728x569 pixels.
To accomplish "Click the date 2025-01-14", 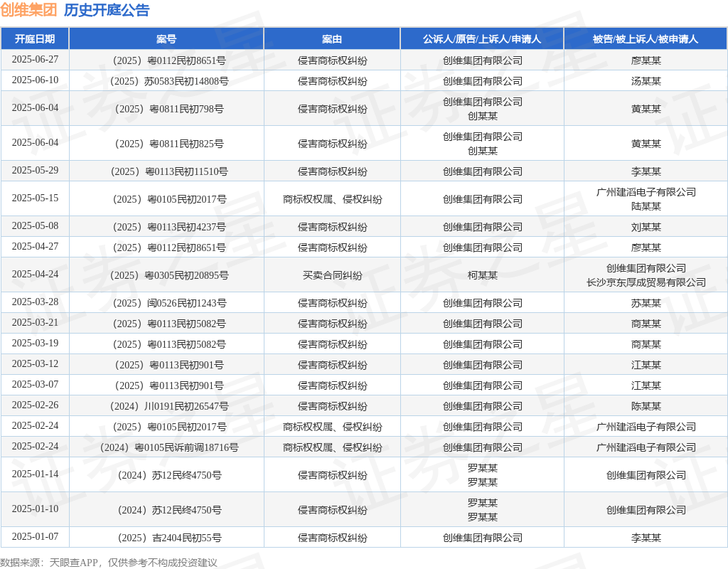I will coord(35,474).
